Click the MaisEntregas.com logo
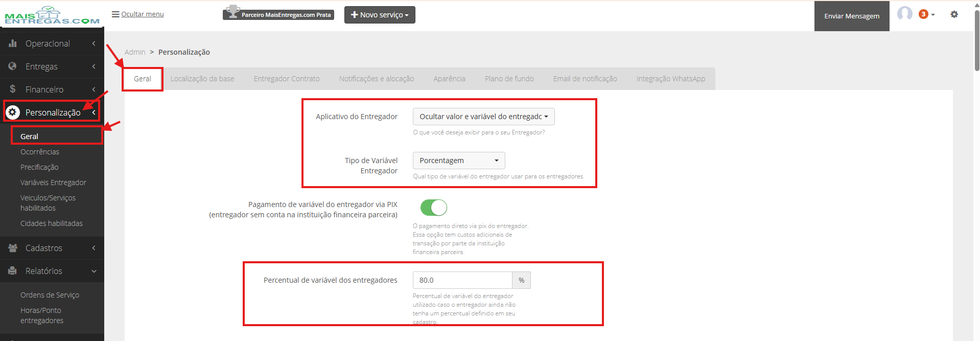The image size is (980, 341). tap(52, 15)
